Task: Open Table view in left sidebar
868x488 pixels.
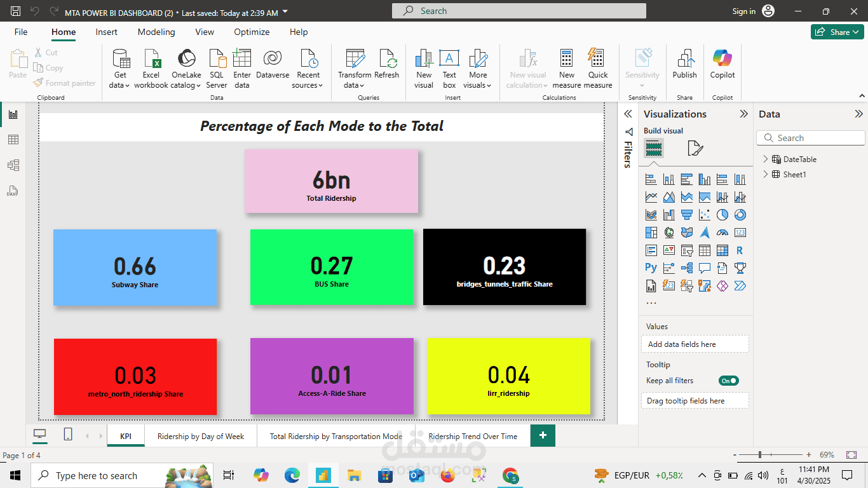Action: click(x=13, y=140)
